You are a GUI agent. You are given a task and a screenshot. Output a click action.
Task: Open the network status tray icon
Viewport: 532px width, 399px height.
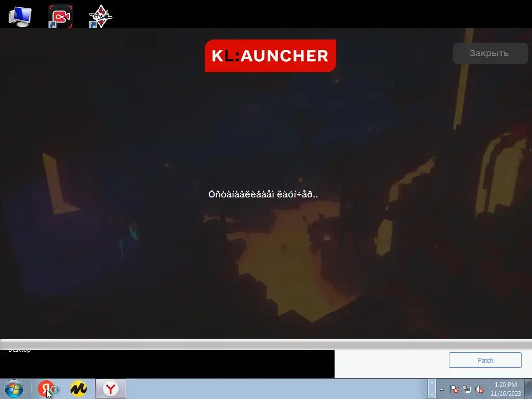coord(467,389)
